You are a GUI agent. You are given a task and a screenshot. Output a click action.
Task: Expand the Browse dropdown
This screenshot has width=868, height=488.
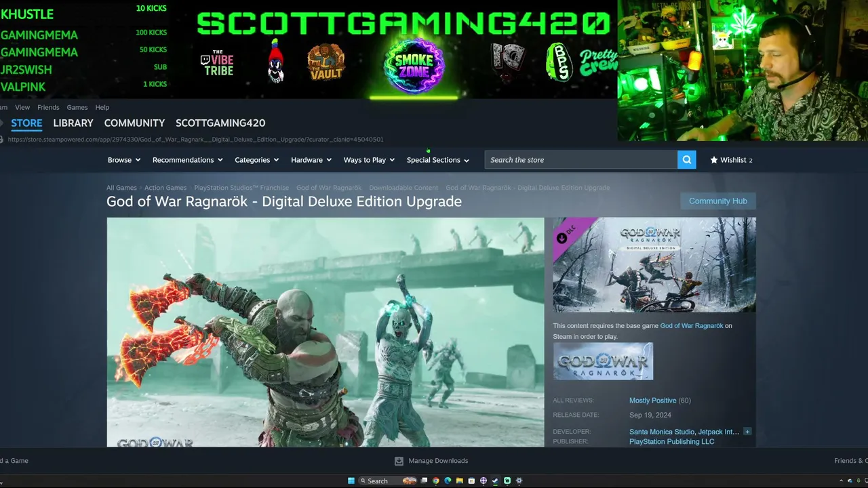pyautogui.click(x=124, y=160)
